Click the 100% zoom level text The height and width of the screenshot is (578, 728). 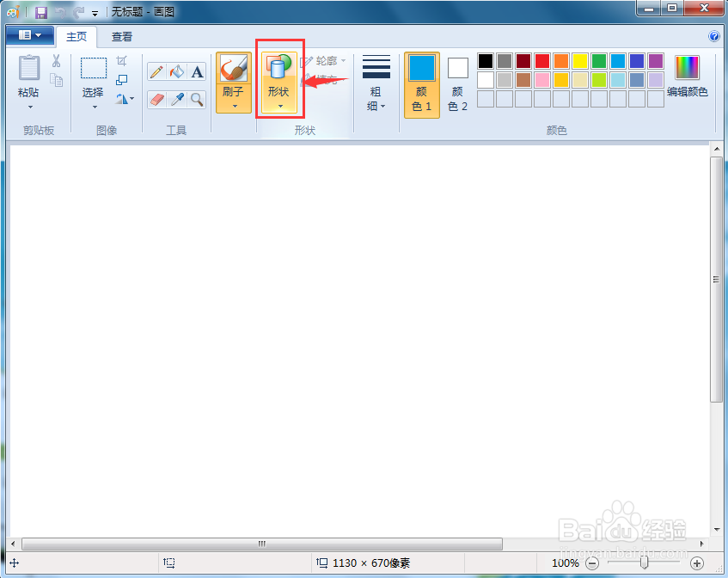pos(565,563)
